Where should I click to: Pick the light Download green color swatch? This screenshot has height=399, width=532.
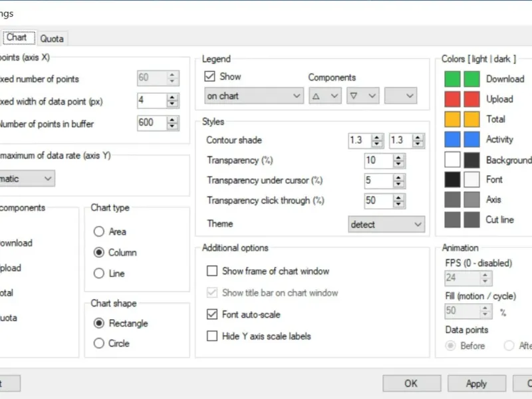click(452, 79)
